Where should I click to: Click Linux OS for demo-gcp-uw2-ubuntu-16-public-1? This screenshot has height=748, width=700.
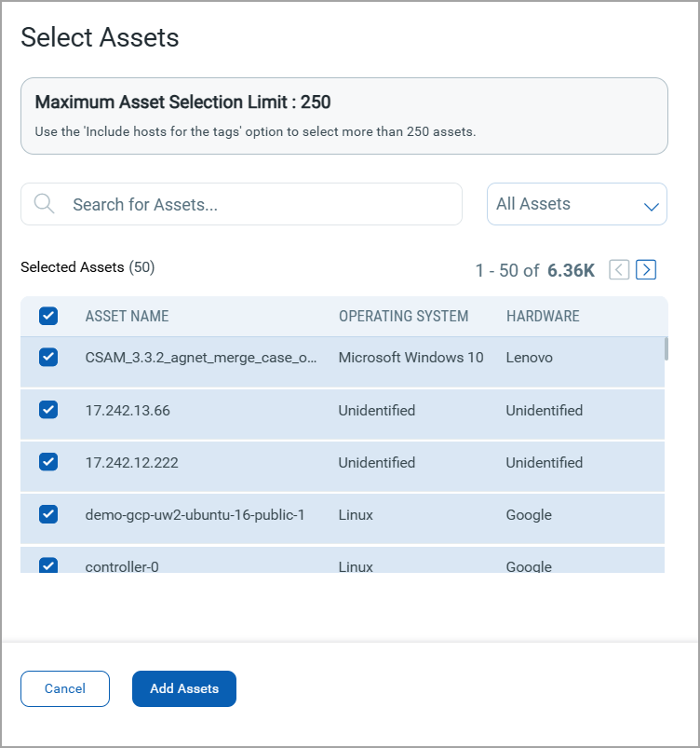pyautogui.click(x=356, y=515)
